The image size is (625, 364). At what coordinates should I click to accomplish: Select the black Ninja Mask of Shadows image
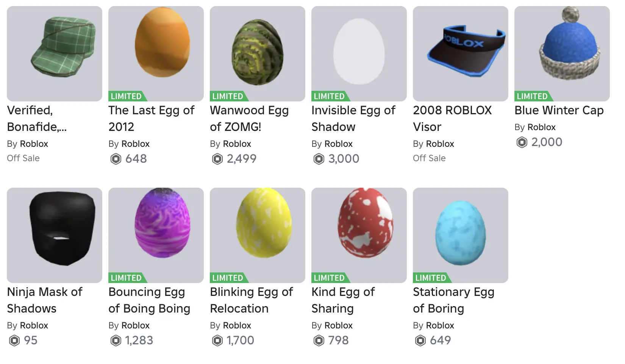55,235
